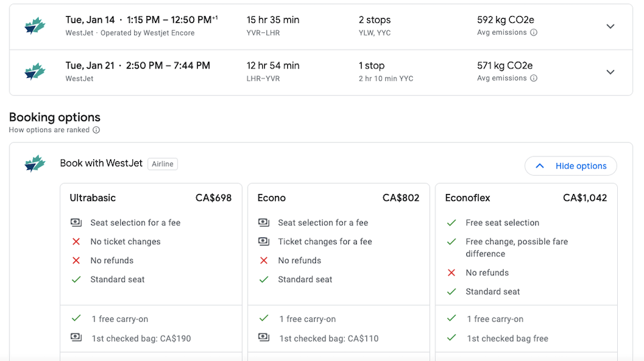Click 1 stop 2 hr 10 min YYC
This screenshot has height=361, width=644.
tap(386, 71)
